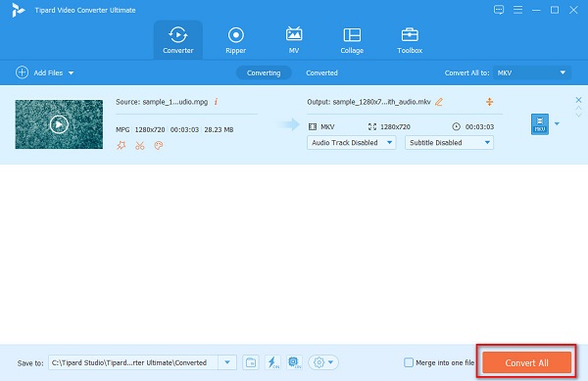Open Convert All to MKV dropdown

click(x=532, y=72)
